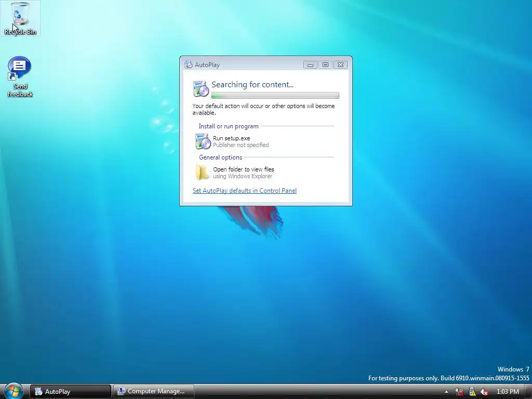Switch to AutoPlay taskbar button
This screenshot has height=399, width=532.
pyautogui.click(x=71, y=392)
